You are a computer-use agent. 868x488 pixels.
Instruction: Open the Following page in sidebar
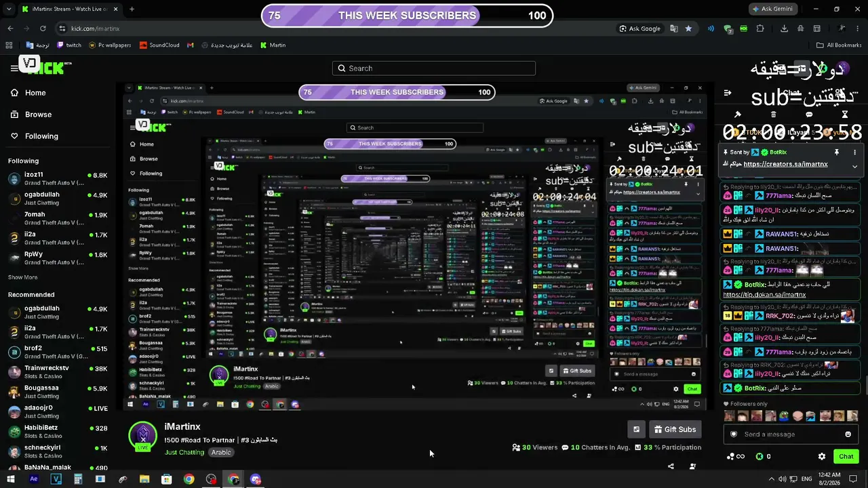[x=35, y=136]
